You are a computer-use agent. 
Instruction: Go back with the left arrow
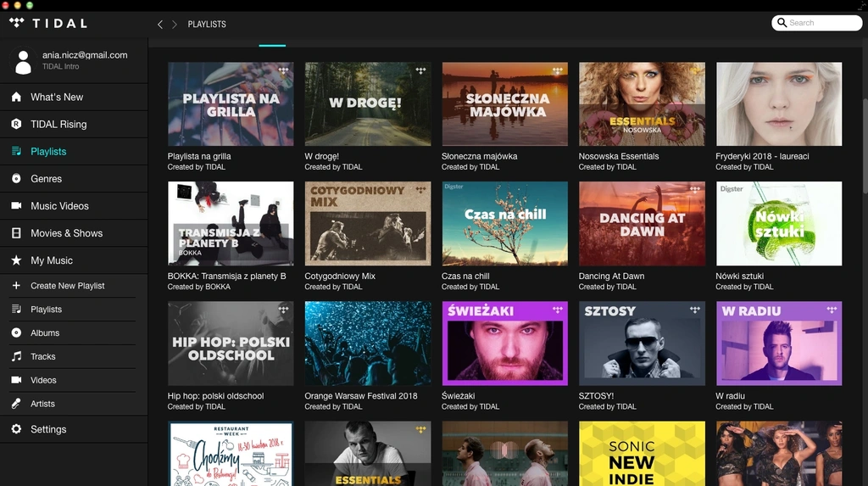[x=160, y=25]
